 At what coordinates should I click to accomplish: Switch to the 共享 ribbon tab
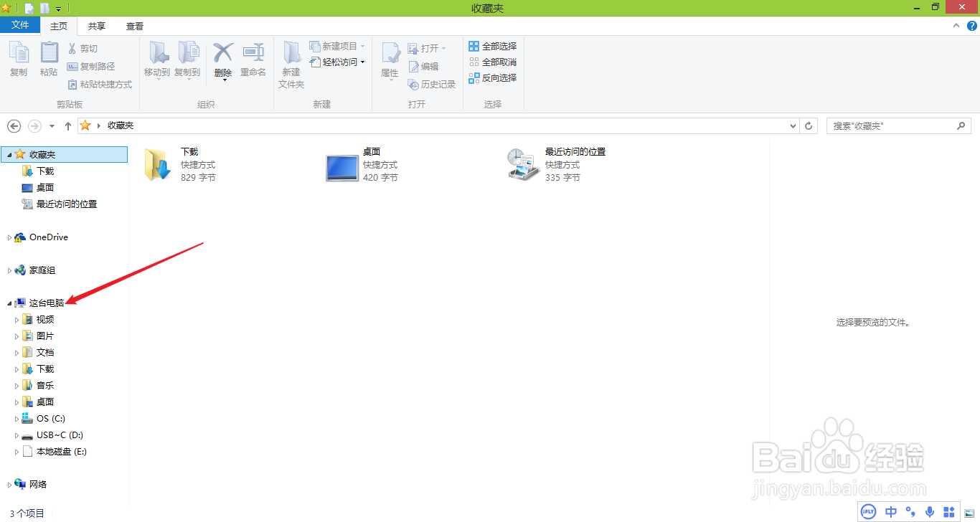pos(97,26)
